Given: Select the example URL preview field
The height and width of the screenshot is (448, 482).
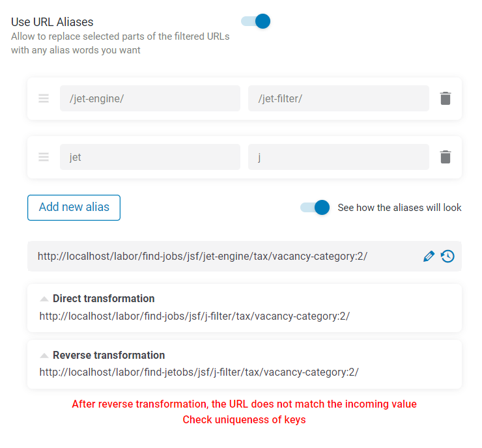Looking at the screenshot, I should [x=225, y=257].
